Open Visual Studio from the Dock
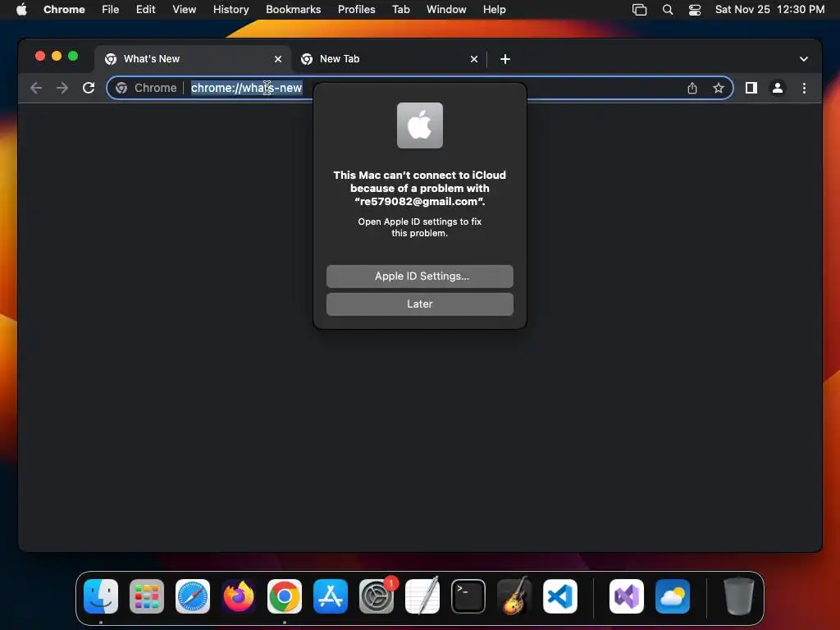Image resolution: width=840 pixels, height=630 pixels. click(627, 596)
